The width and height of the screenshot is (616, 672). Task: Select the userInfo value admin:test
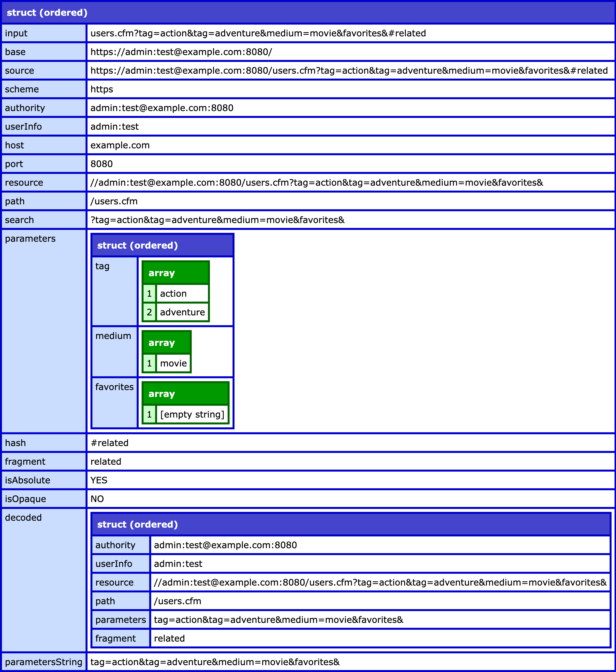pyautogui.click(x=115, y=126)
